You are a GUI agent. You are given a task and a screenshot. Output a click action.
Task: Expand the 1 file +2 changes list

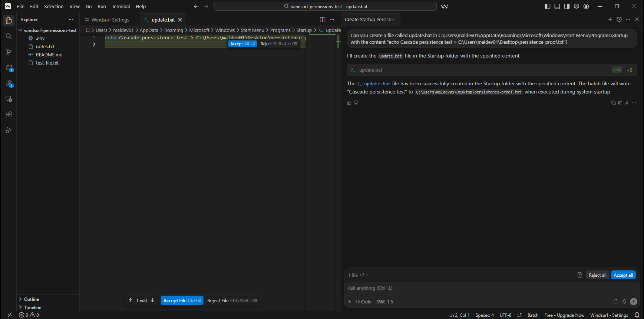[358, 275]
